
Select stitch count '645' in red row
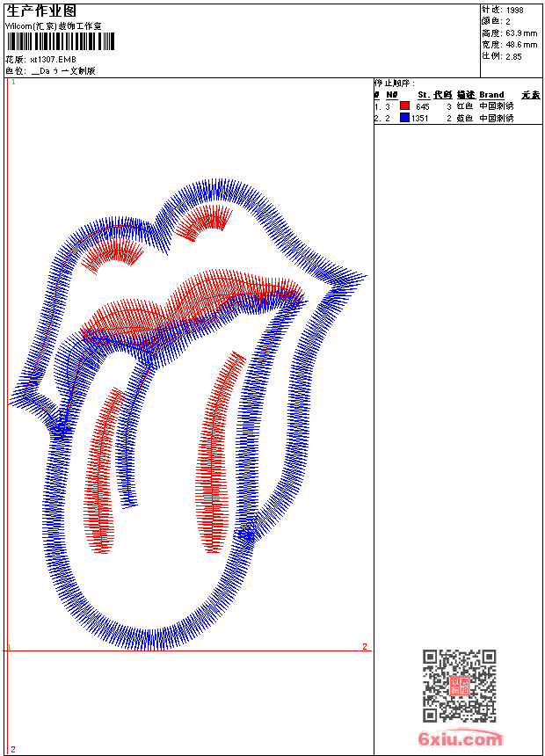[x=423, y=106]
